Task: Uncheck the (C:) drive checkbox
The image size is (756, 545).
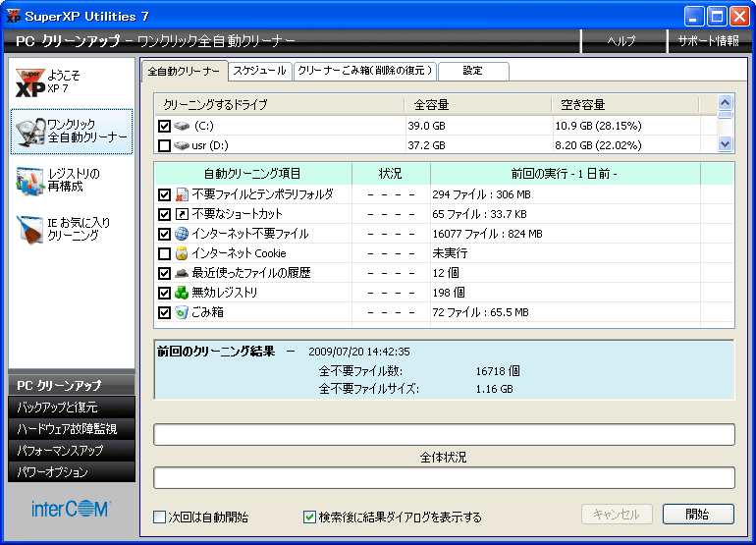Action: pyautogui.click(x=164, y=126)
